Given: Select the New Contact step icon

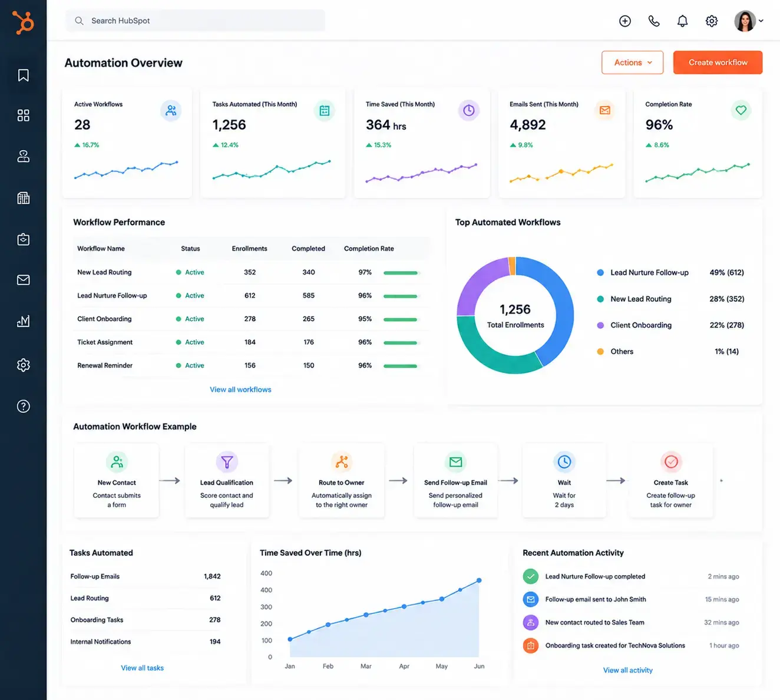Looking at the screenshot, I should click(117, 462).
